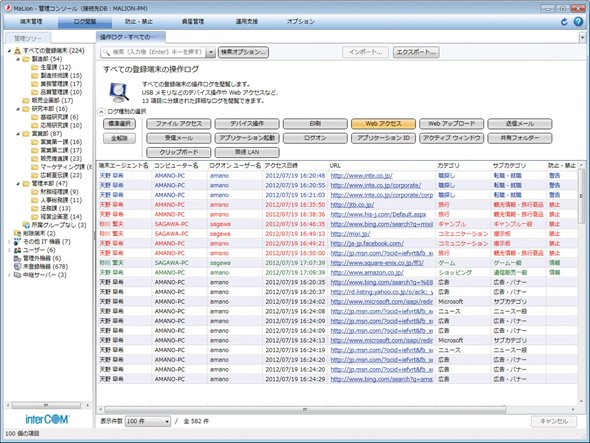Open help via the blue question mark icon

click(x=578, y=22)
